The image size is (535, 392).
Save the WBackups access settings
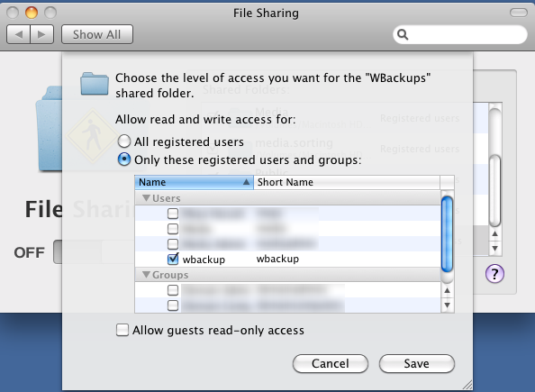tap(417, 364)
